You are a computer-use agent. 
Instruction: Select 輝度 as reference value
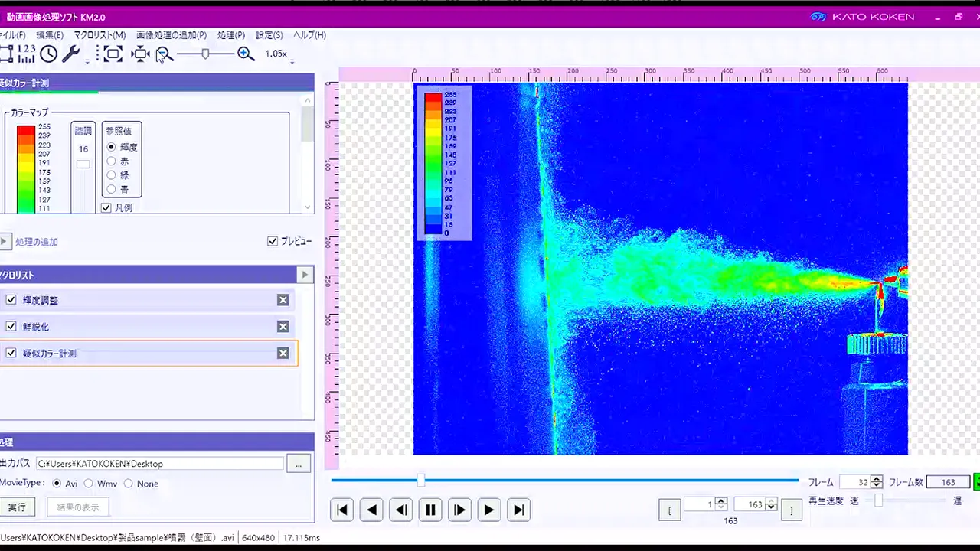coord(112,147)
